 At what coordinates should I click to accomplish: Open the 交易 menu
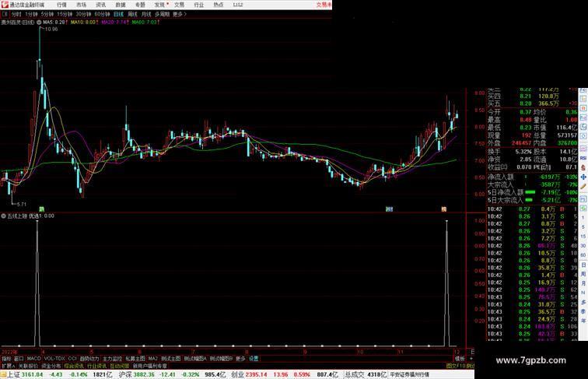[179, 5]
